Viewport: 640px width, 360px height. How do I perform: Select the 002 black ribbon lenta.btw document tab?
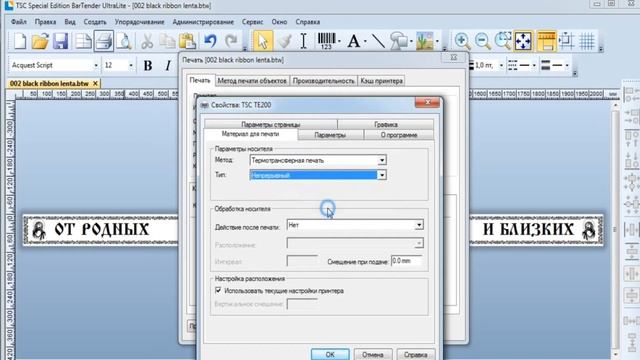pos(49,83)
